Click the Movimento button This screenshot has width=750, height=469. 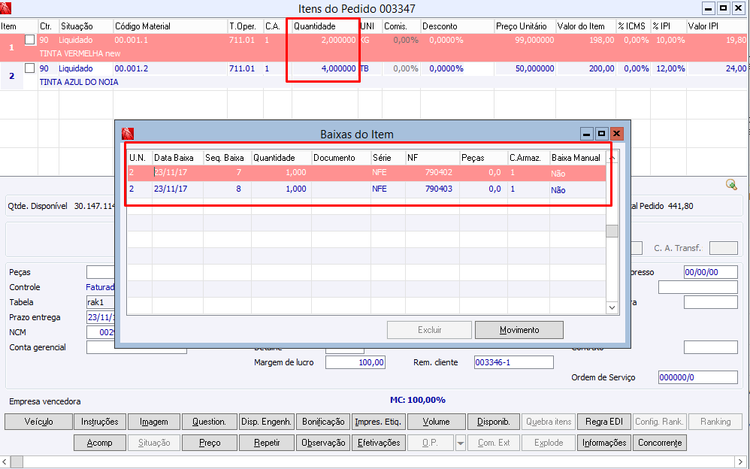519,330
